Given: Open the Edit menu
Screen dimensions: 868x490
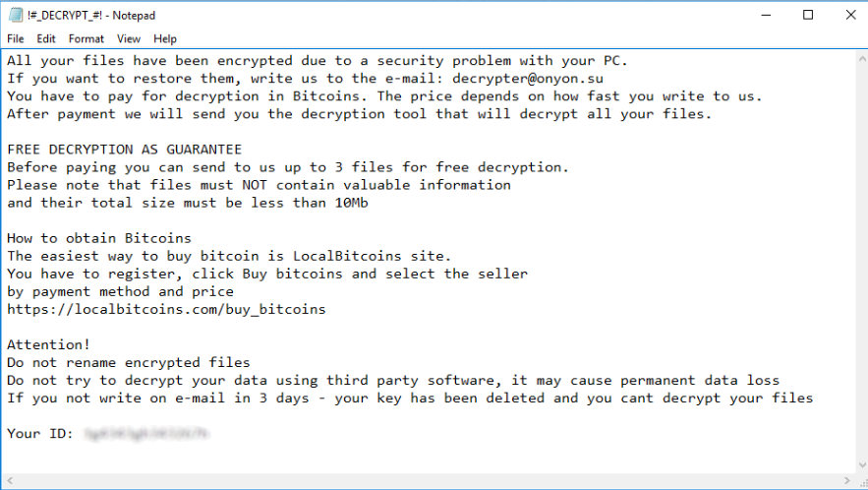Looking at the screenshot, I should pos(46,38).
